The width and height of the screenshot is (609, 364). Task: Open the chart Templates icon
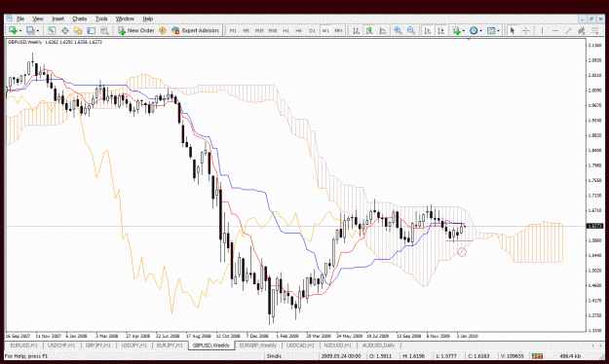pyautogui.click(x=491, y=30)
